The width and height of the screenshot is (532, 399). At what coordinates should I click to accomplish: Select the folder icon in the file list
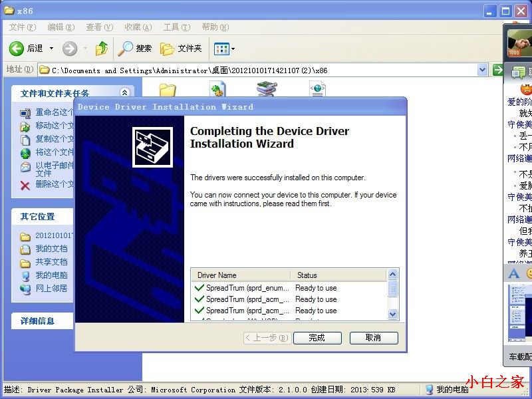tap(168, 90)
